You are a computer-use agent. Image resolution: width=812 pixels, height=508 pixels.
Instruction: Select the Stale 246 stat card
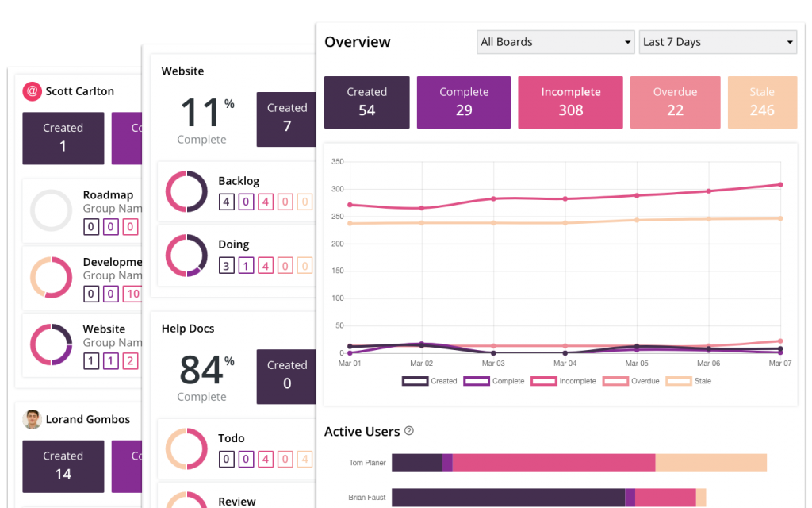pos(762,102)
